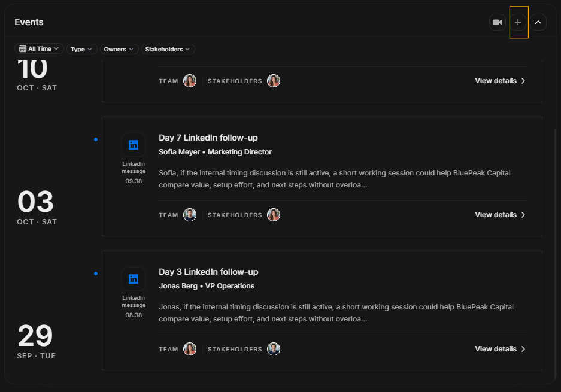The height and width of the screenshot is (392, 561).
Task: Click the 03 Oct Sat date label
Action: click(x=37, y=208)
